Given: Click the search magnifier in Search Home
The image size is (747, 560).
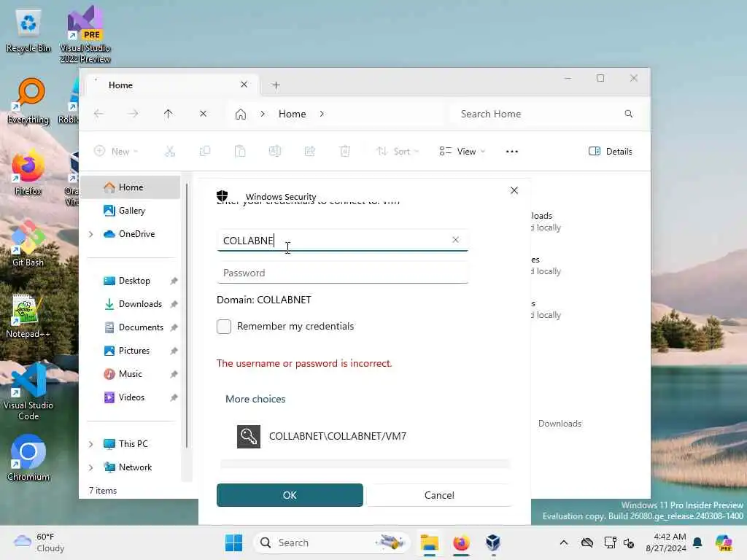Looking at the screenshot, I should click(x=628, y=114).
